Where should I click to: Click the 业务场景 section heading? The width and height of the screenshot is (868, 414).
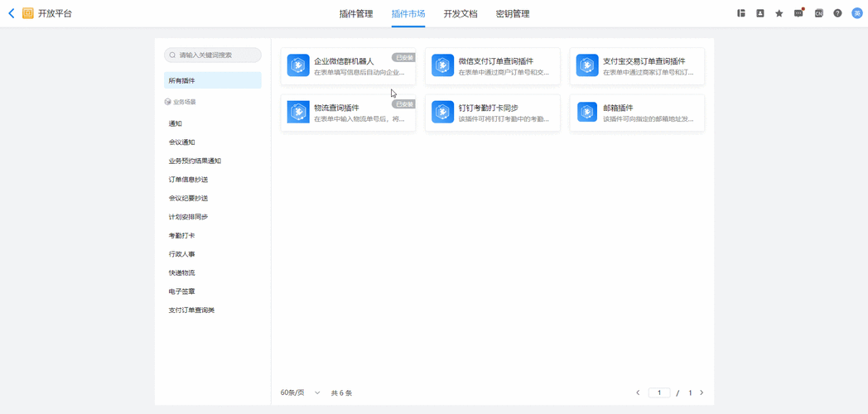click(185, 102)
